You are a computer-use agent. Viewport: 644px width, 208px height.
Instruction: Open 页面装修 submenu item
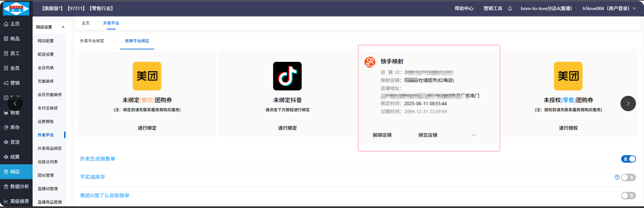[x=46, y=81]
